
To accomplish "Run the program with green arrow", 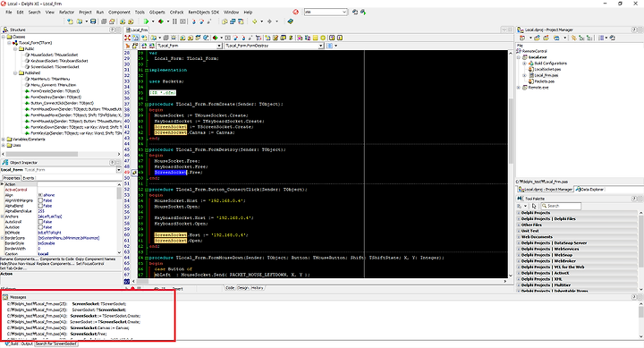I will 146,21.
